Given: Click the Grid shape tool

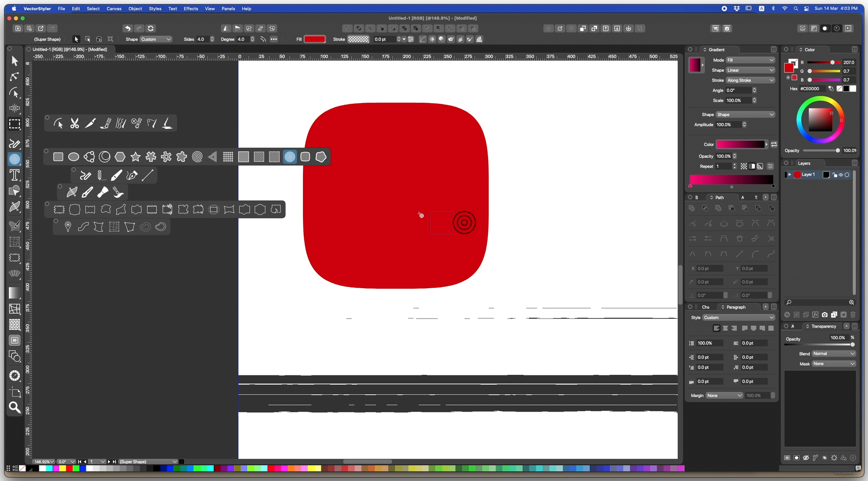Looking at the screenshot, I should click(x=228, y=157).
